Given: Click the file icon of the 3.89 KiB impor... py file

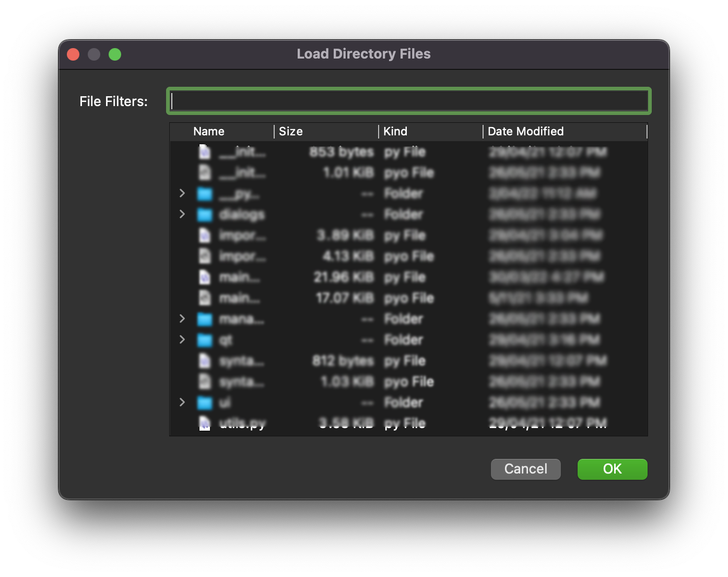Looking at the screenshot, I should [205, 235].
